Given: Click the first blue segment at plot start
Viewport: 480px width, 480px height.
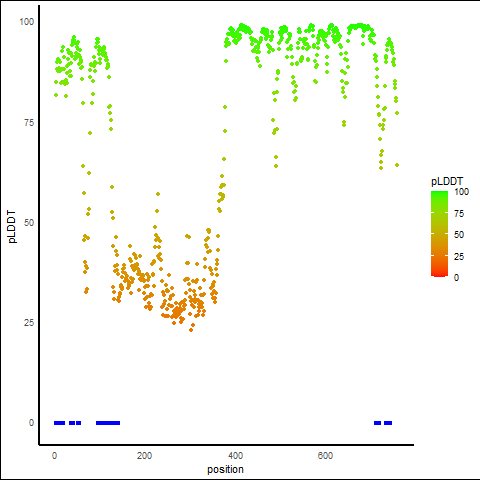Looking at the screenshot, I should [59, 423].
